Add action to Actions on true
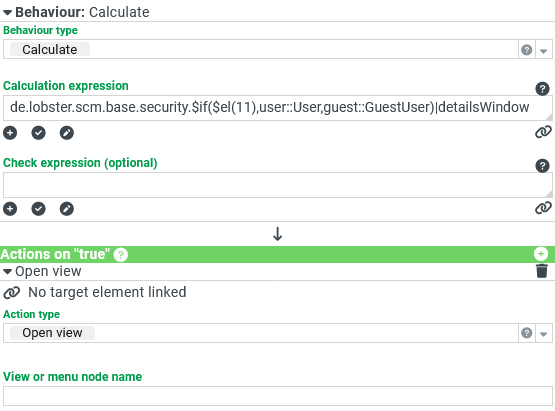Screen dimensions: 555x411 (540, 254)
